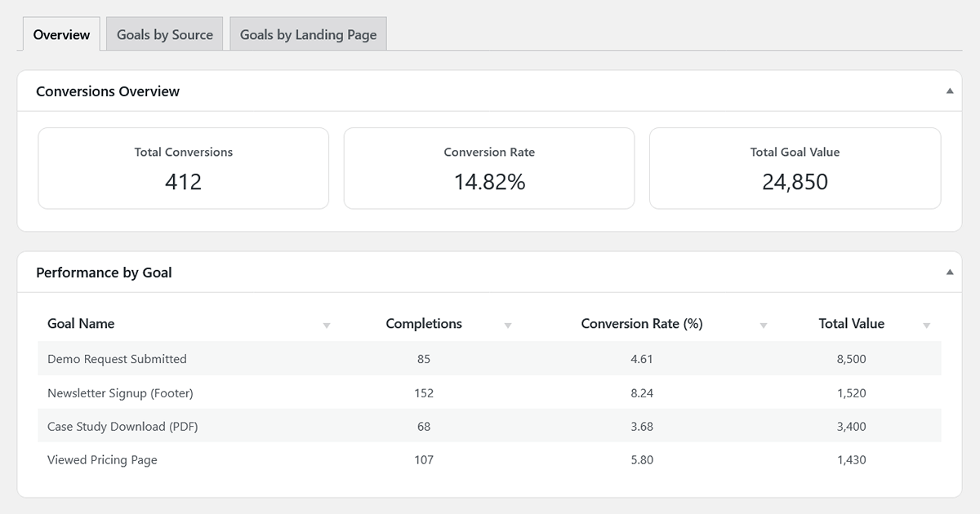Open the Goal Name filter dropdown
The width and height of the screenshot is (980, 514).
[x=327, y=325]
